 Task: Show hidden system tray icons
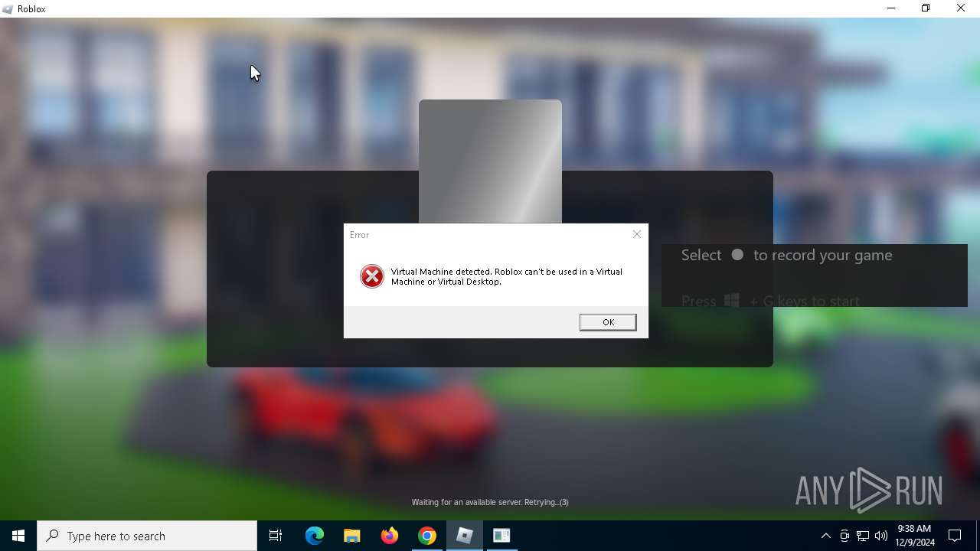tap(825, 536)
